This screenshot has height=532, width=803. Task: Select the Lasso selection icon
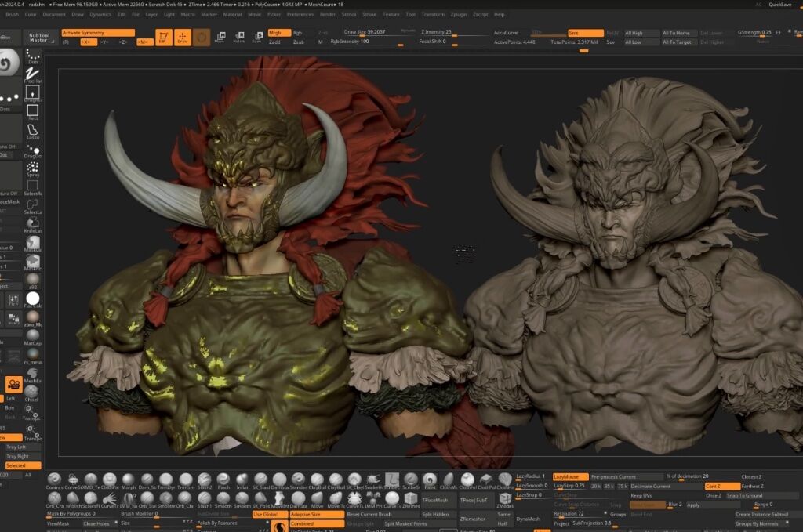[33, 132]
